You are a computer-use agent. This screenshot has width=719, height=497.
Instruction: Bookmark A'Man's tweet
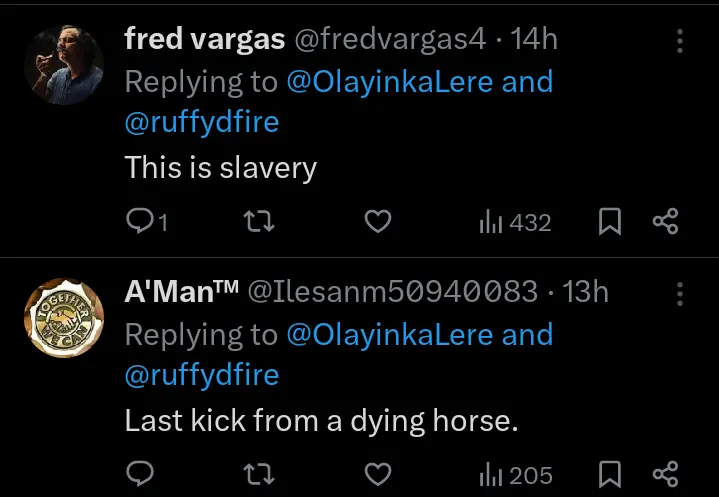(x=607, y=473)
